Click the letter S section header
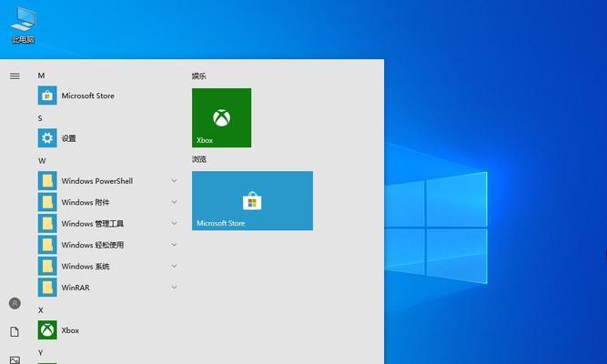This screenshot has width=607, height=364. [x=40, y=118]
